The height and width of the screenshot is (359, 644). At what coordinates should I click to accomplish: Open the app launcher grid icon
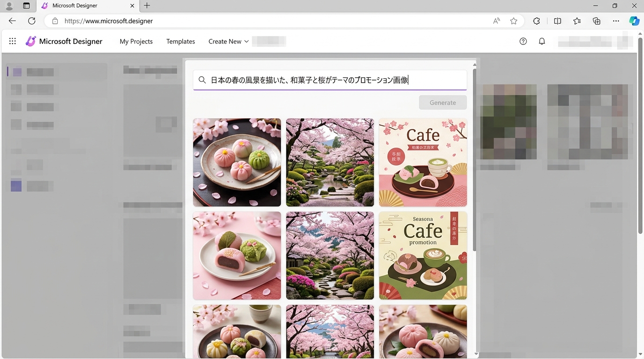pos(13,41)
